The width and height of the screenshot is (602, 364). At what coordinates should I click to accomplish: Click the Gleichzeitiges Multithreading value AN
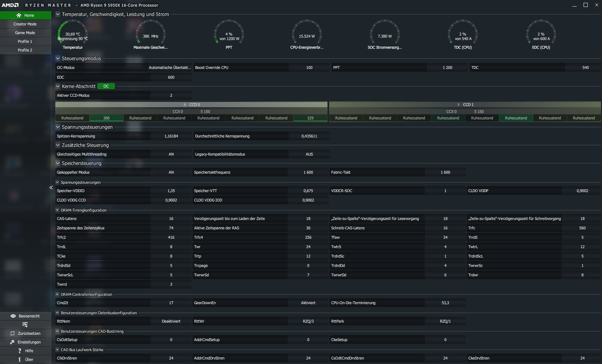click(171, 154)
